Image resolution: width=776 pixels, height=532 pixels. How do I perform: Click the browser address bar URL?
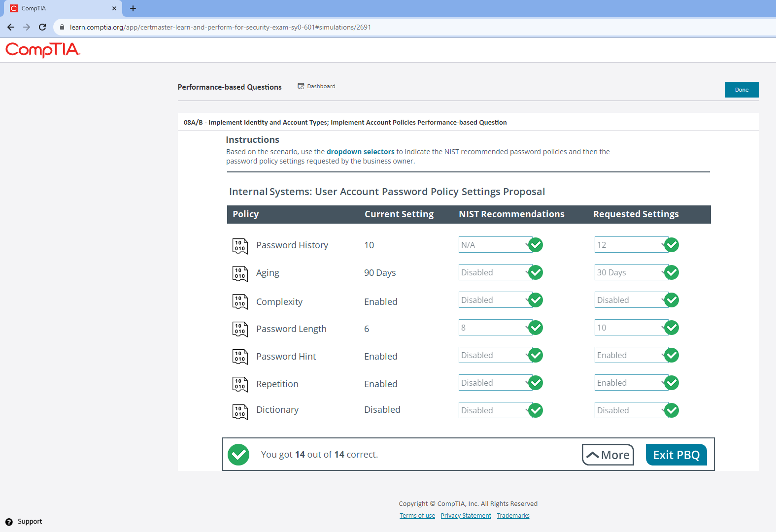(x=220, y=27)
